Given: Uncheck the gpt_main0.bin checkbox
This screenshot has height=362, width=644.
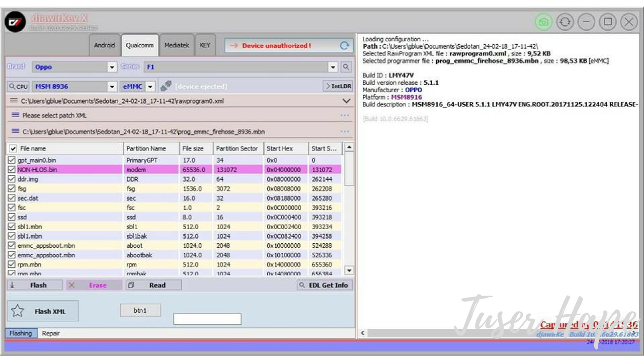Looking at the screenshot, I should pyautogui.click(x=12, y=160).
